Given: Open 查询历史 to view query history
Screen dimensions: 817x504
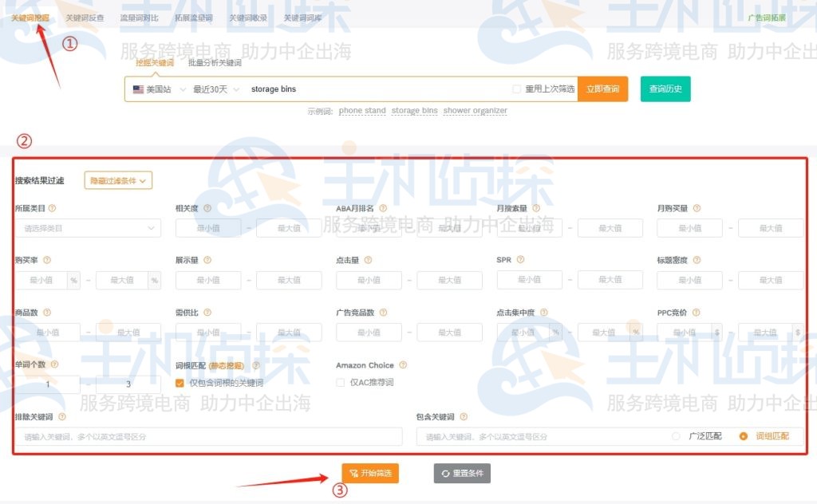Looking at the screenshot, I should 665,89.
